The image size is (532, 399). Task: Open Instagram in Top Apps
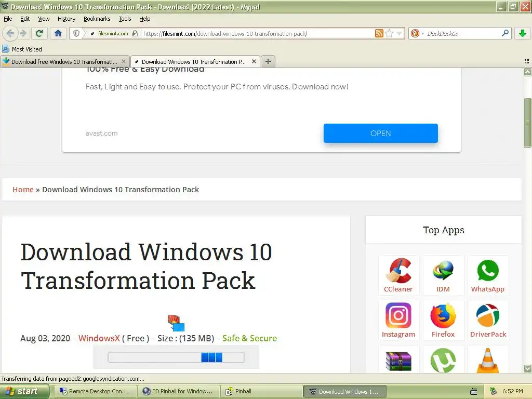[x=398, y=320]
